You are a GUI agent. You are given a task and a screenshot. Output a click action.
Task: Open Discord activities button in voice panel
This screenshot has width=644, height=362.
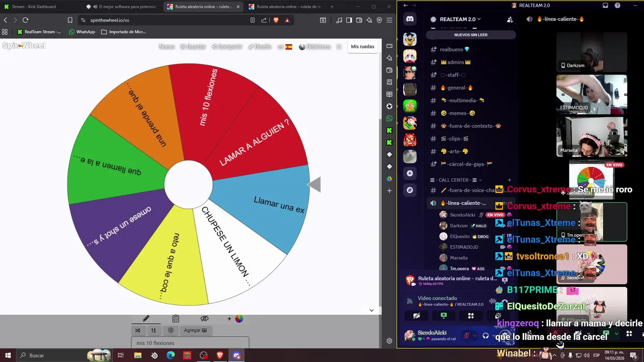point(471,316)
